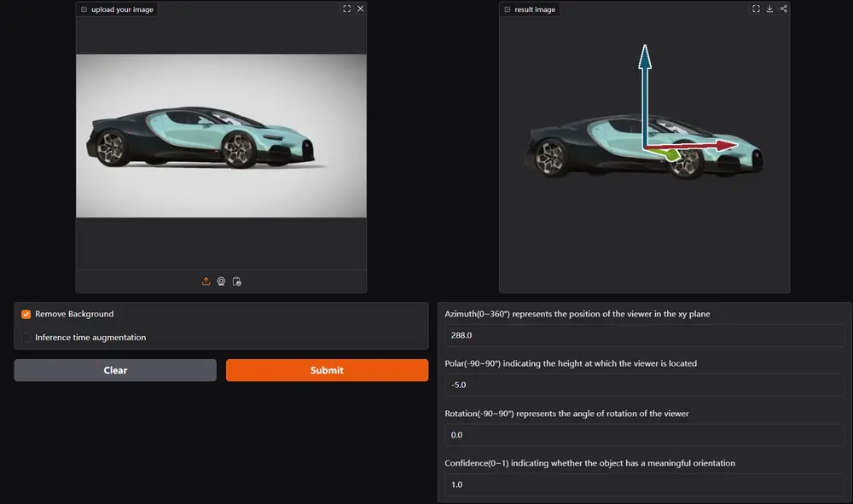Download the result image
Image resolution: width=853 pixels, height=504 pixels.
[x=769, y=9]
